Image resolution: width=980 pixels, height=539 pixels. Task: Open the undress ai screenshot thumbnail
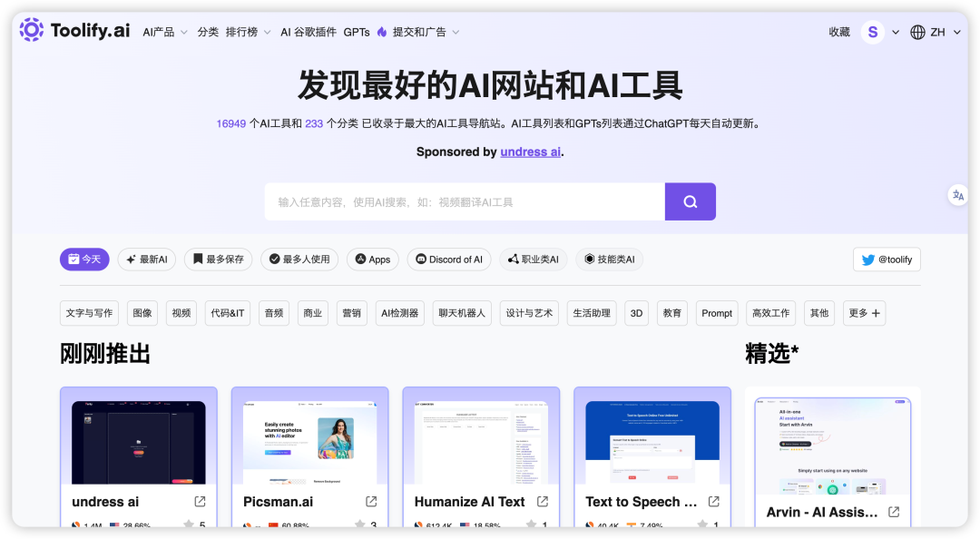(139, 442)
